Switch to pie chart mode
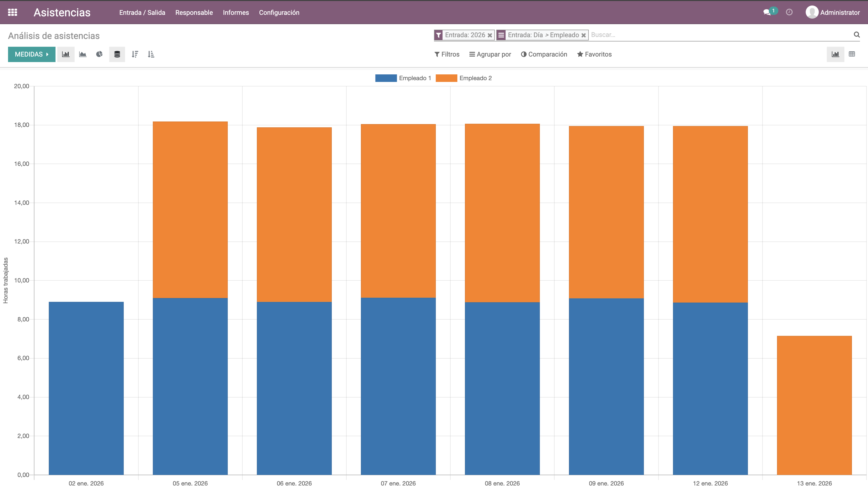Image resolution: width=868 pixels, height=488 pixels. 99,54
